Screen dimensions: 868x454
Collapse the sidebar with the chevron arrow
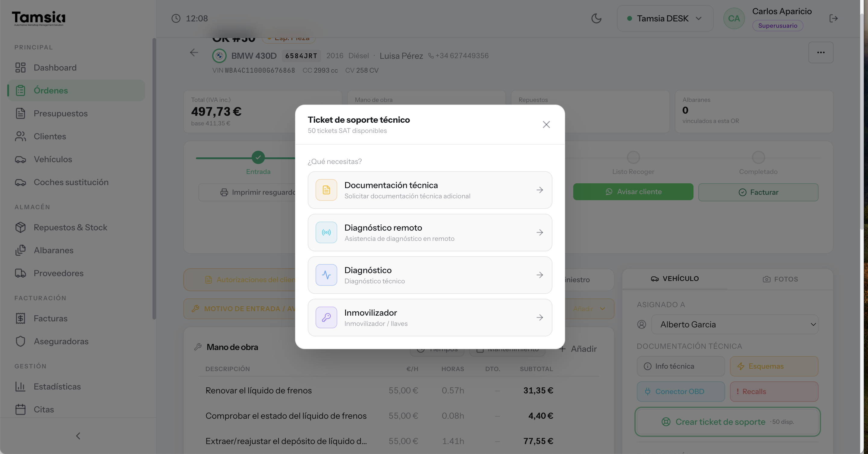point(78,436)
